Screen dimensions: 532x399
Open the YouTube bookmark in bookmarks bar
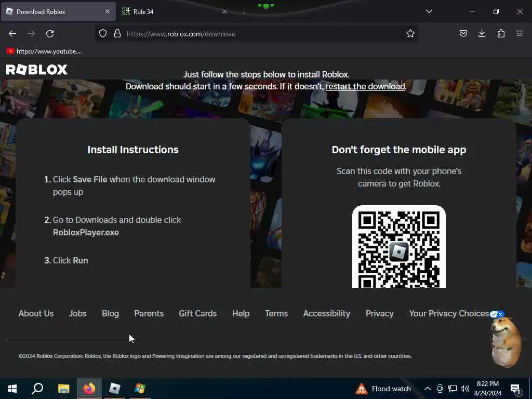tap(44, 51)
